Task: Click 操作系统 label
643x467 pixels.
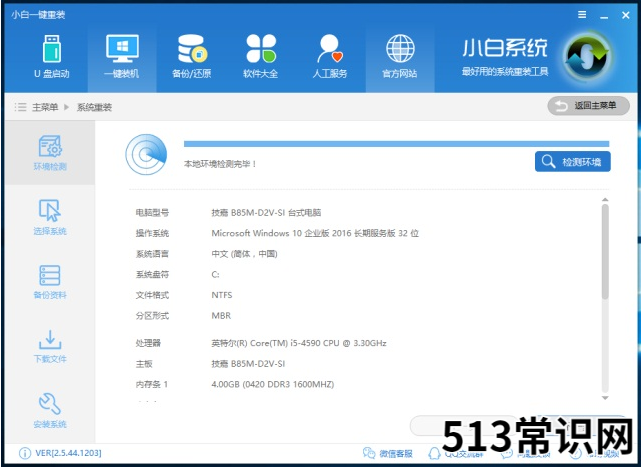Action: pyautogui.click(x=152, y=233)
